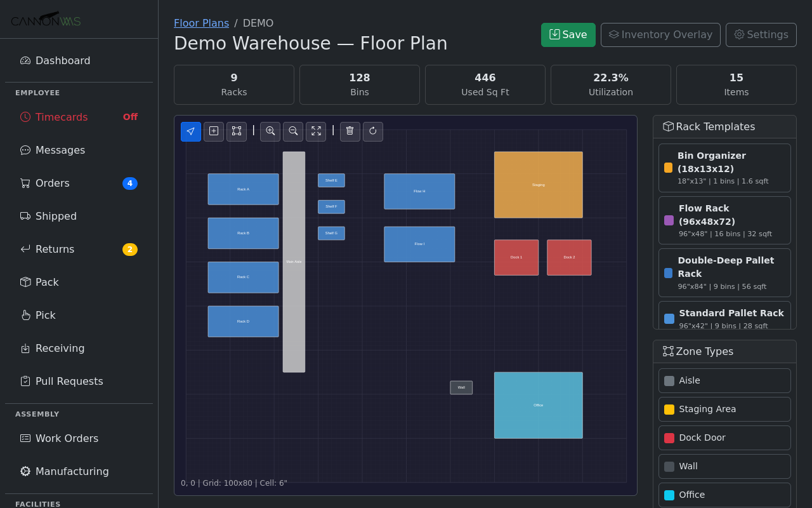Select the arrow/select tool in canvas toolbar
The image size is (812, 508).
(x=191, y=131)
